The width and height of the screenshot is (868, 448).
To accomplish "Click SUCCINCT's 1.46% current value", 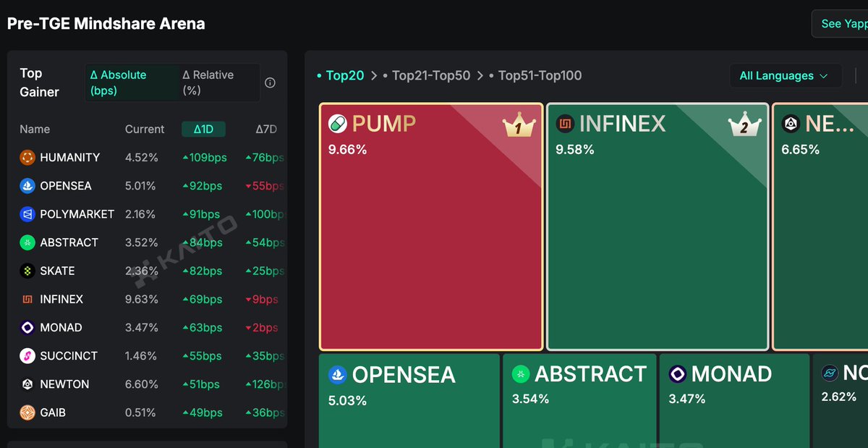I will (140, 356).
